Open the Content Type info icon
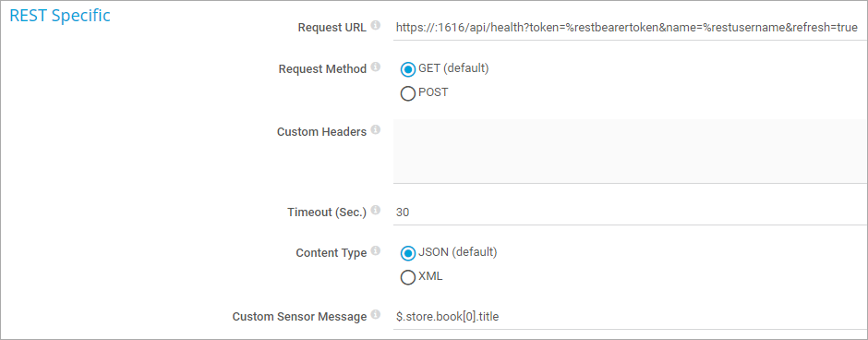Viewport: 868px width, 340px height. point(375,251)
